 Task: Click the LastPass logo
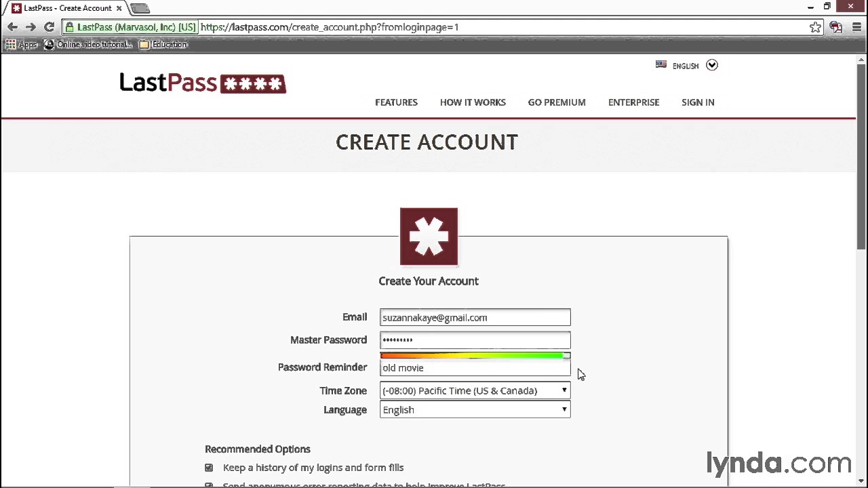click(203, 83)
